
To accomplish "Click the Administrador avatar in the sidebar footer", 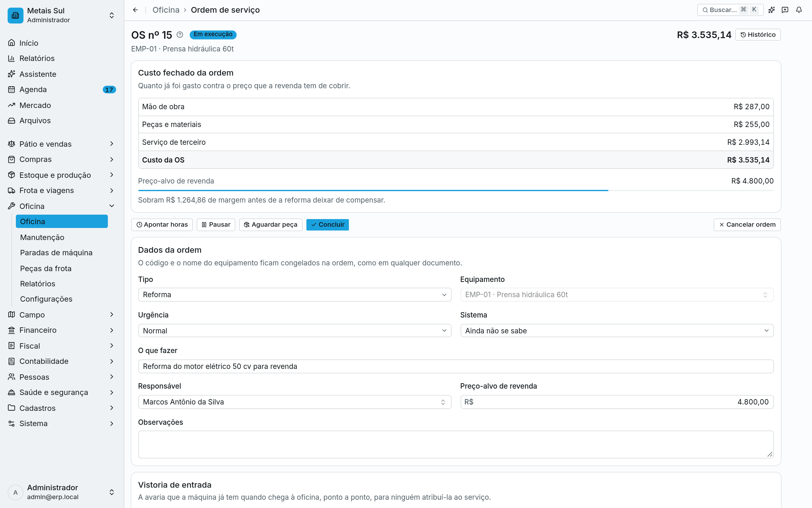I will (x=16, y=492).
